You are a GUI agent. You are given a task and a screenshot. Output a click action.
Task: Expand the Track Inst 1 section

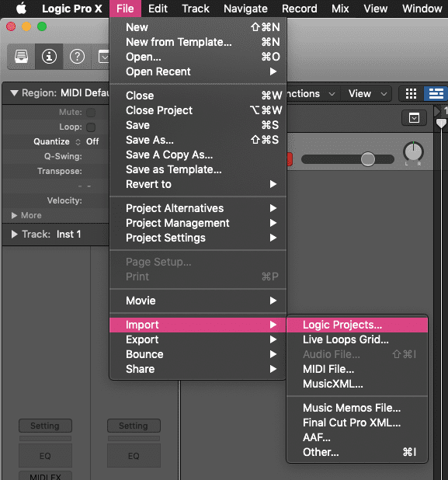[15, 235]
